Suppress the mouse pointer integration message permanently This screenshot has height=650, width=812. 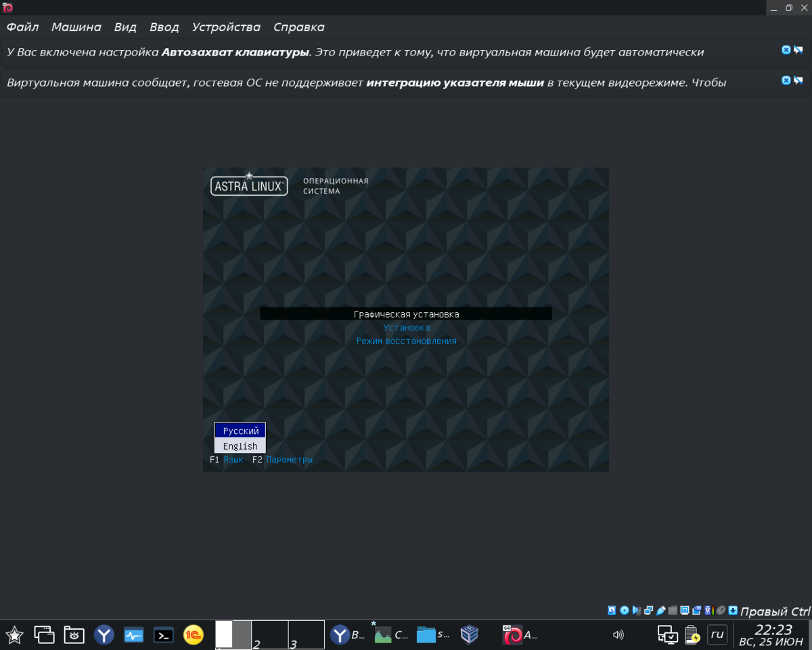click(x=798, y=80)
